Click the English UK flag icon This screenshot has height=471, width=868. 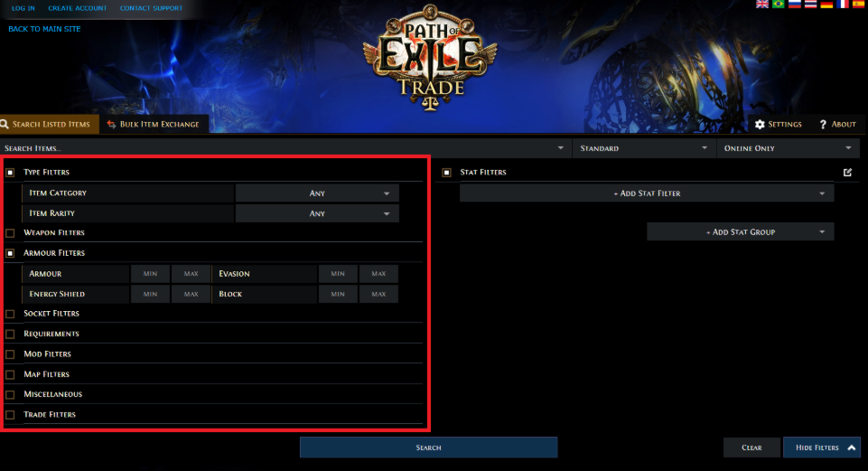click(x=762, y=4)
